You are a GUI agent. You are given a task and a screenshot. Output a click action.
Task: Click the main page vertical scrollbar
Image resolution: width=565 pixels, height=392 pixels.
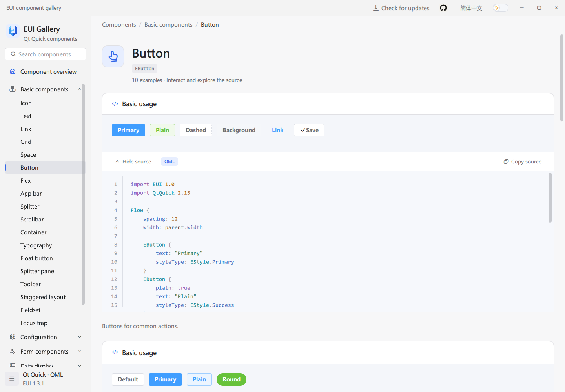[x=562, y=78]
